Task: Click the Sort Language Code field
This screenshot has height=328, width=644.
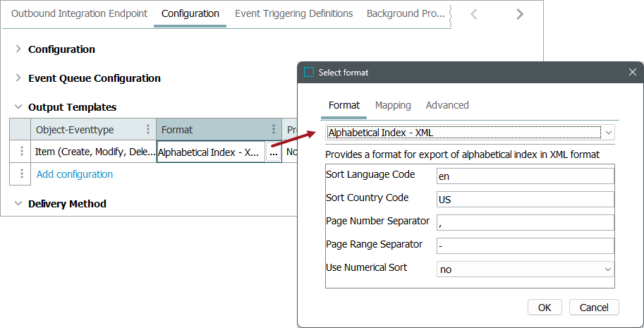Action: click(525, 176)
